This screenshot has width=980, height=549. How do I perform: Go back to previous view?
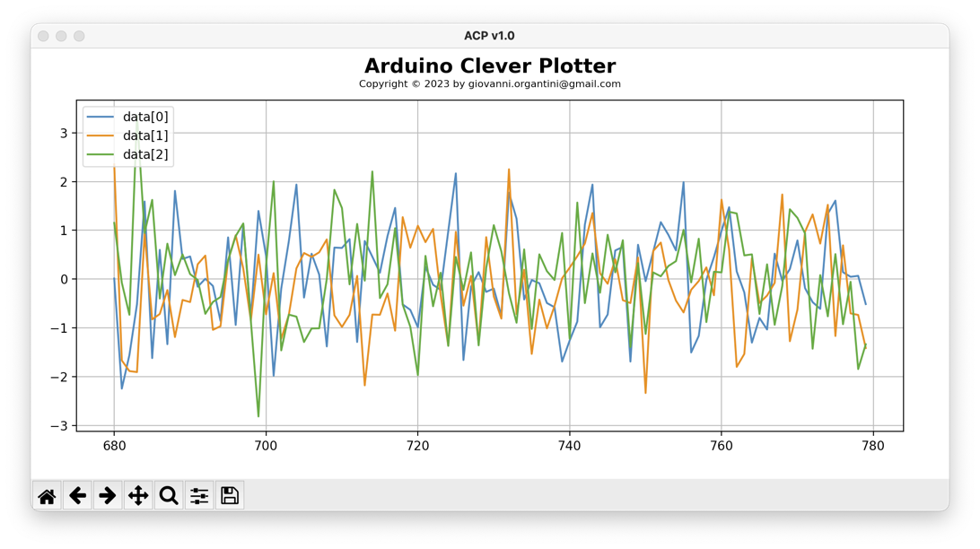pyautogui.click(x=77, y=496)
